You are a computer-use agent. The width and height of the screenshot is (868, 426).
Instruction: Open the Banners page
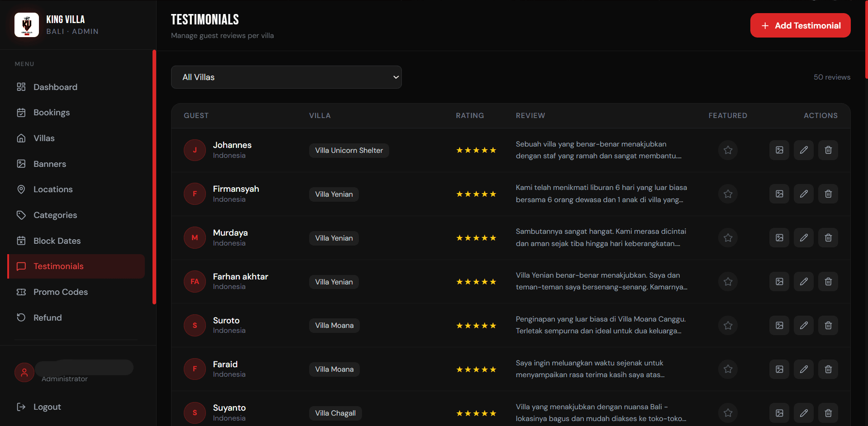pyautogui.click(x=76, y=164)
